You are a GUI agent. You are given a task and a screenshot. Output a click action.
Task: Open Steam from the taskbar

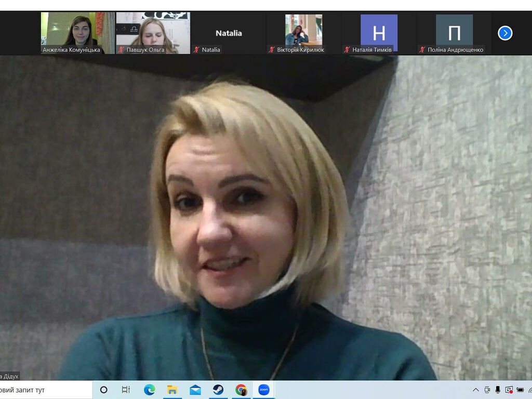click(x=218, y=390)
